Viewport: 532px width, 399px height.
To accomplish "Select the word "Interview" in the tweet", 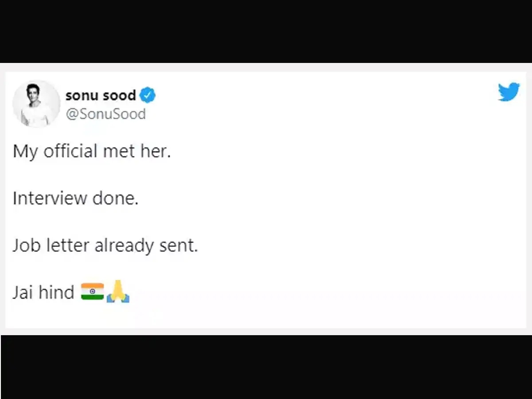I will coord(50,198).
